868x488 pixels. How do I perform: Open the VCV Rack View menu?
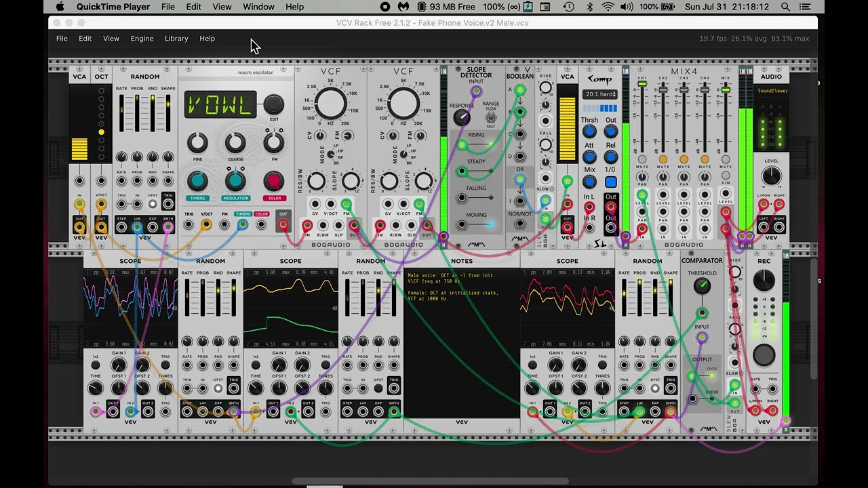click(111, 39)
